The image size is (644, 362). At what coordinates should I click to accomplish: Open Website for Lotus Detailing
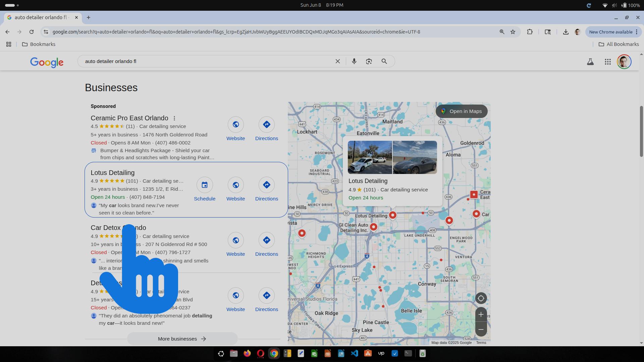coord(235,189)
